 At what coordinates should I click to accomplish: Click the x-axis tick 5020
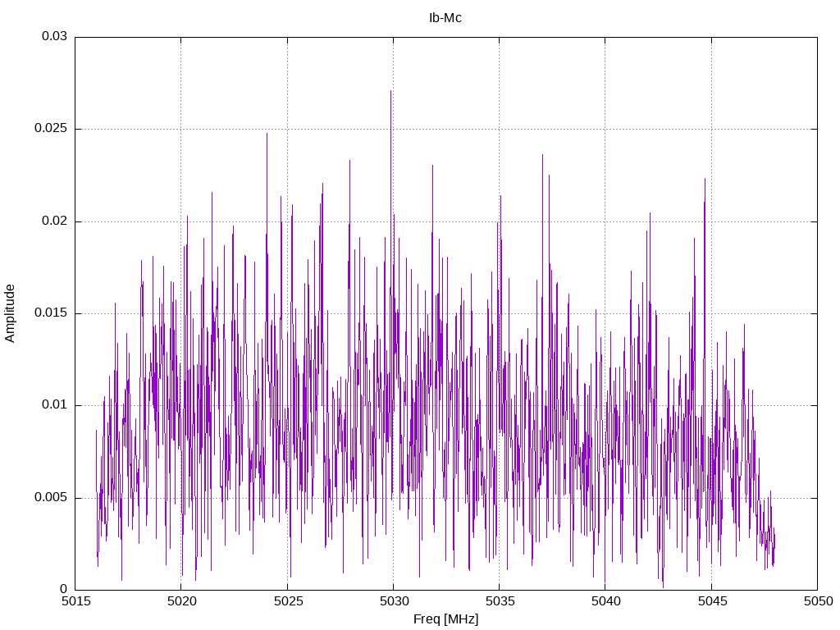click(181, 601)
